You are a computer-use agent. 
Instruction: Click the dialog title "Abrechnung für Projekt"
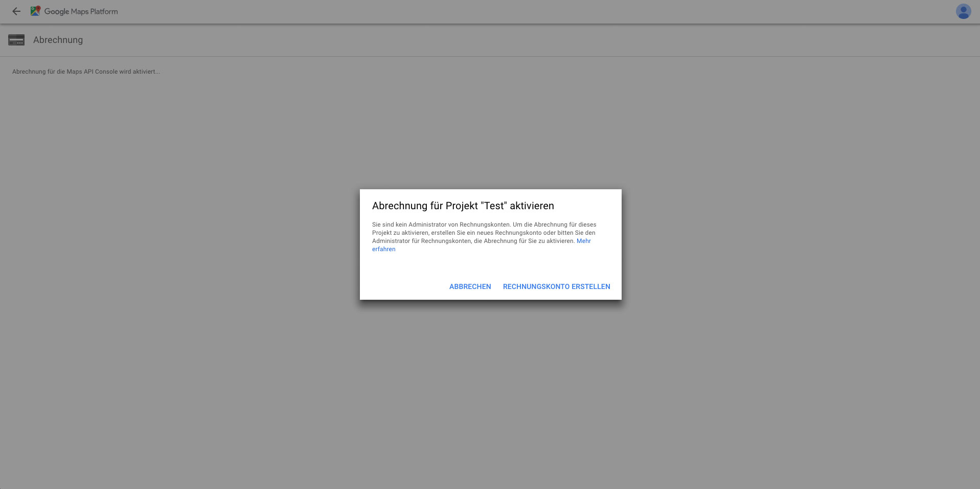(424, 206)
